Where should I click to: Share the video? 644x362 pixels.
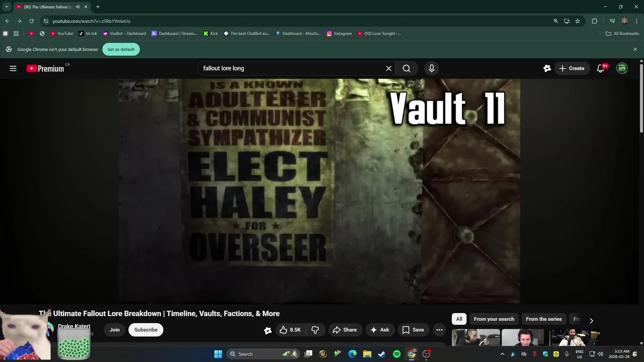[345, 330]
